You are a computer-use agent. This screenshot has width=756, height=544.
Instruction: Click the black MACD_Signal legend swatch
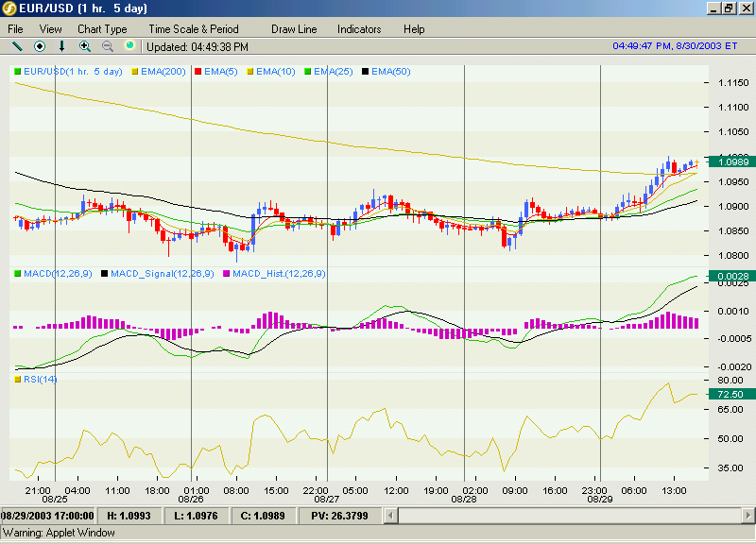(x=104, y=274)
